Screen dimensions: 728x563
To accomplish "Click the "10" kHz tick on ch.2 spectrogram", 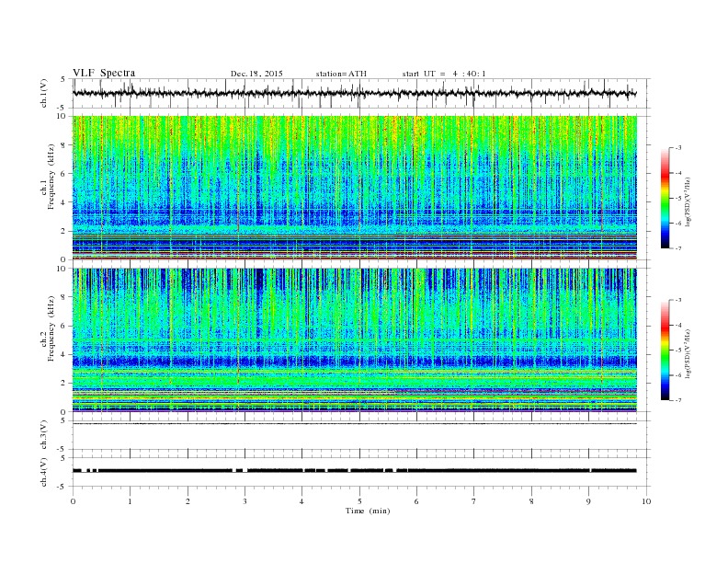I will (x=62, y=269).
